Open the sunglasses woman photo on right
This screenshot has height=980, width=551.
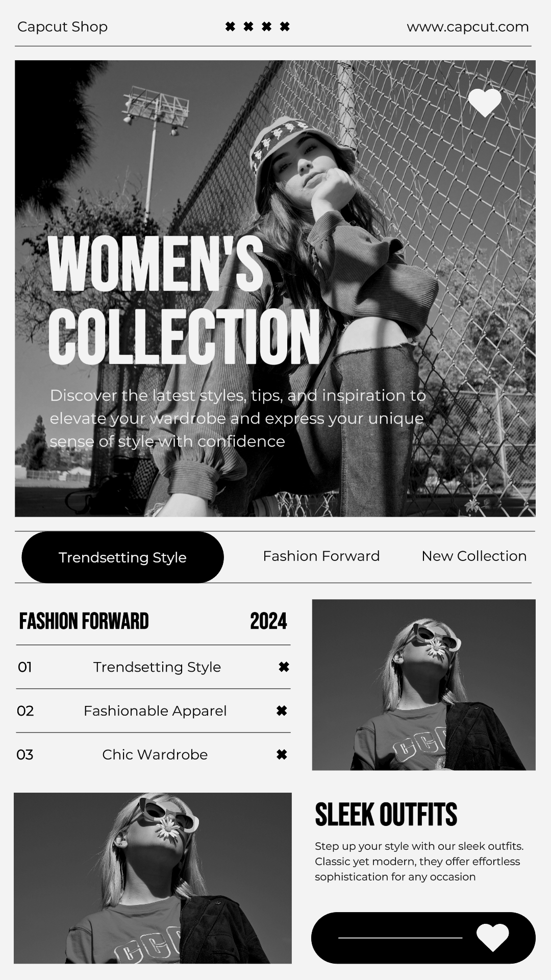[x=424, y=684]
